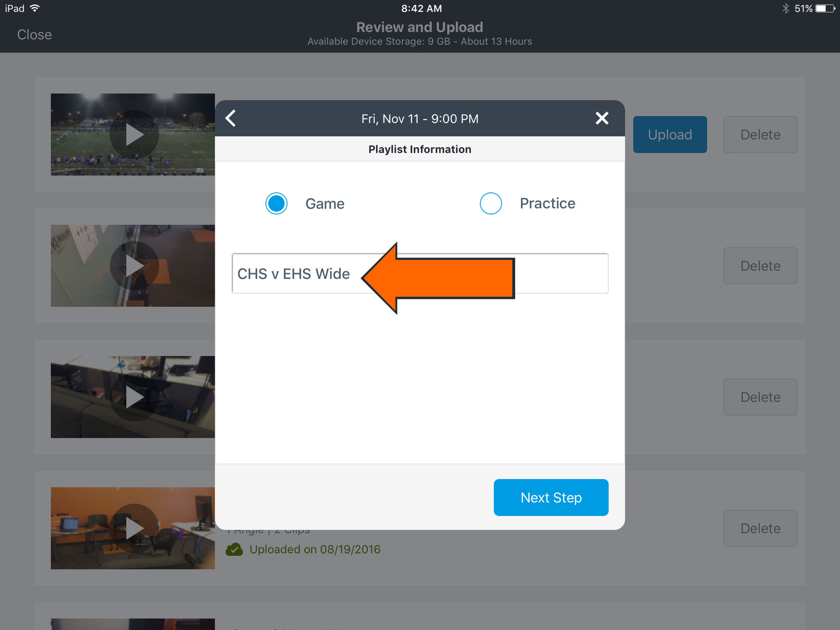The image size is (840, 630).
Task: Play the office desk video clip
Action: click(134, 396)
